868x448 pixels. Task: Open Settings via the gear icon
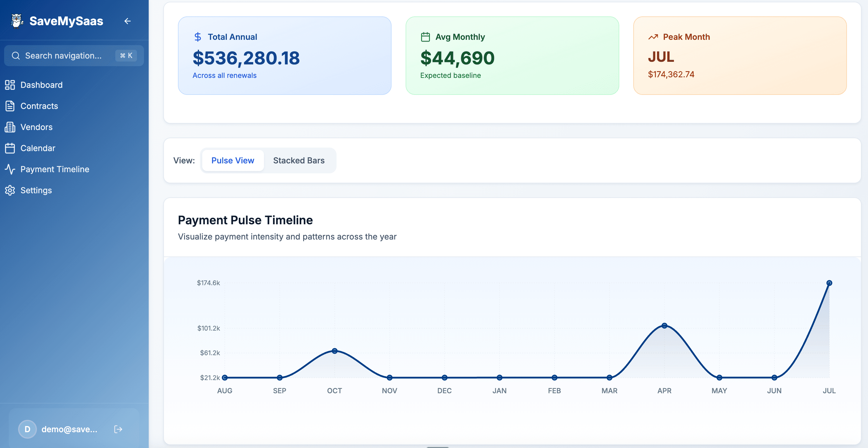(x=10, y=190)
